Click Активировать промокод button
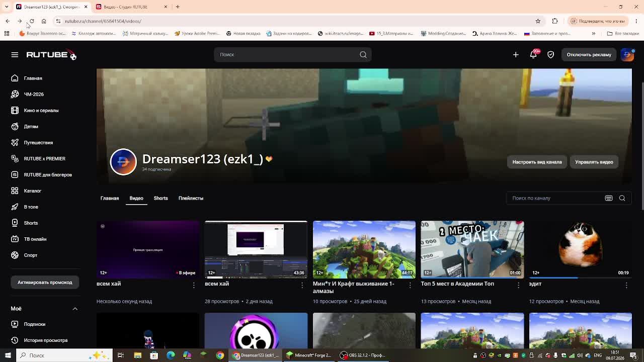Image resolution: width=644 pixels, height=362 pixels. tap(45, 282)
